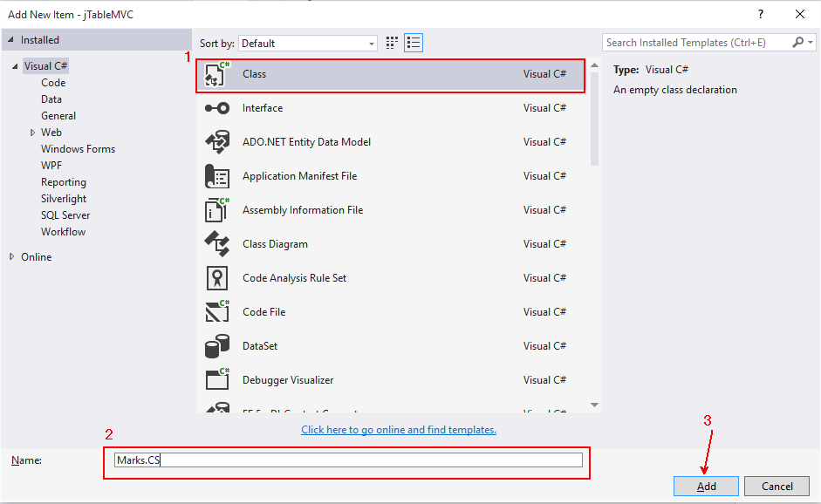This screenshot has height=504, width=821.
Task: Open the Sort by dropdown
Action: click(x=308, y=43)
